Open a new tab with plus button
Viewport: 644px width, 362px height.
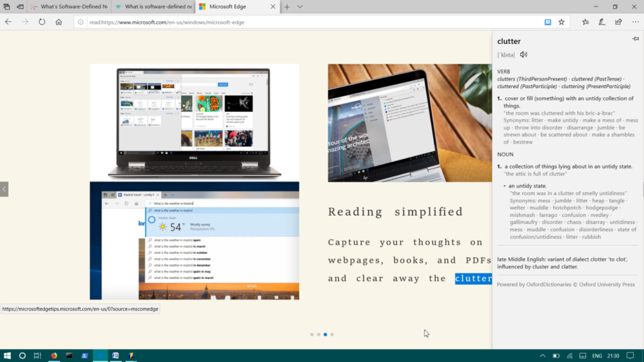[x=287, y=6]
